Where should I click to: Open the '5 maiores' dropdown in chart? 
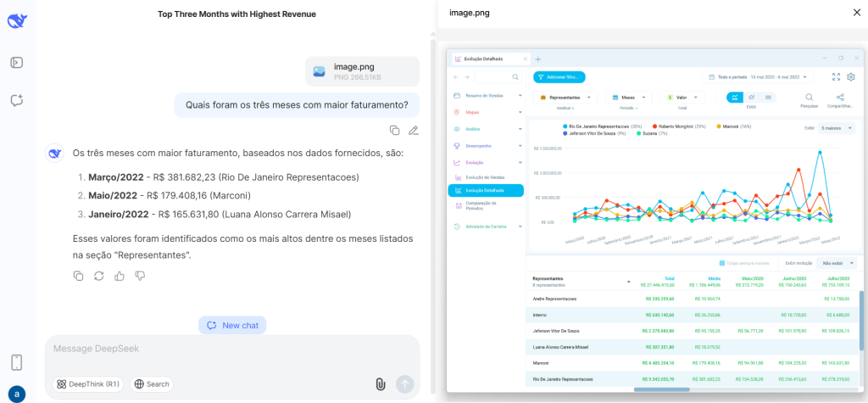pyautogui.click(x=837, y=128)
